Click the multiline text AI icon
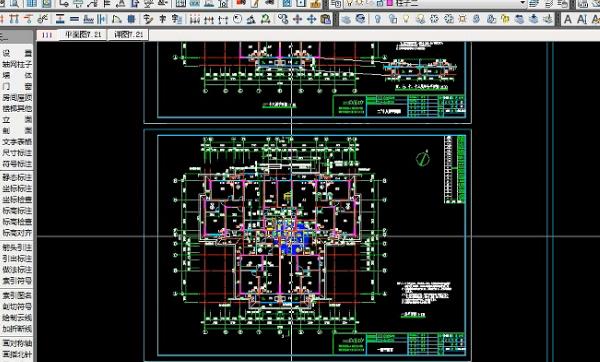Viewport: 600px width, 362px height. click(582, 19)
